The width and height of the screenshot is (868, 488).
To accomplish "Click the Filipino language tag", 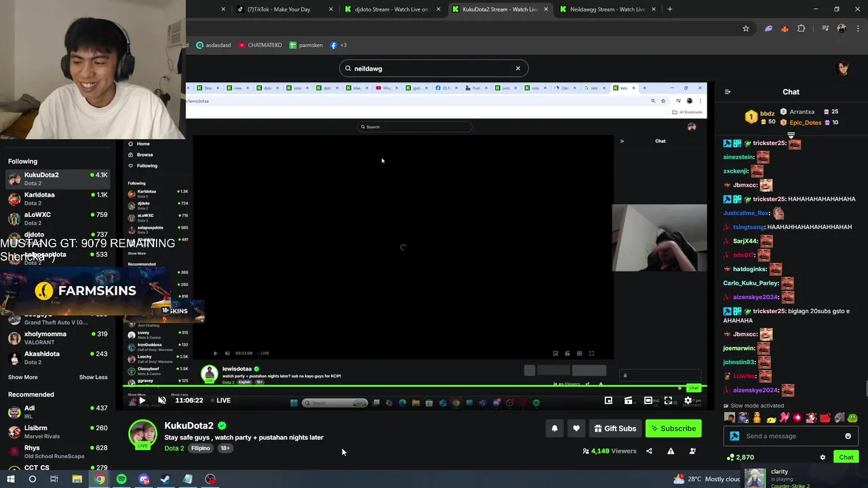I will coord(201,449).
